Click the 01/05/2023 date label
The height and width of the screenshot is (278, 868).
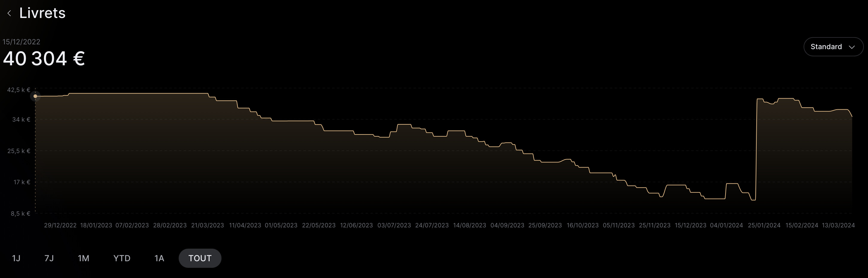tap(281, 225)
